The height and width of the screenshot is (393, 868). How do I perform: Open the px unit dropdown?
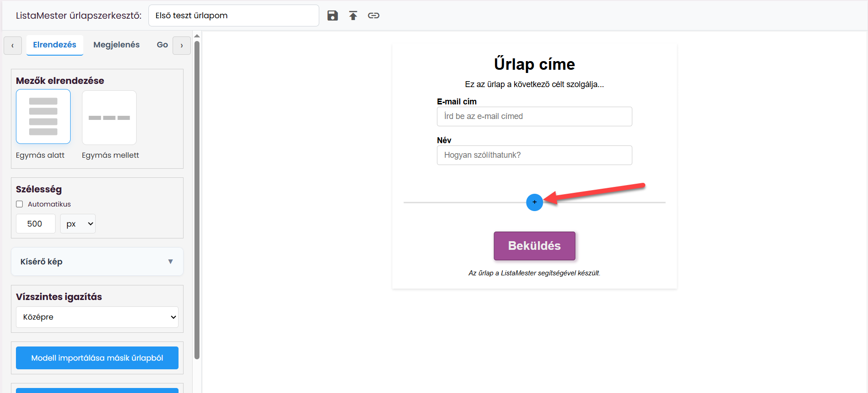click(x=78, y=224)
